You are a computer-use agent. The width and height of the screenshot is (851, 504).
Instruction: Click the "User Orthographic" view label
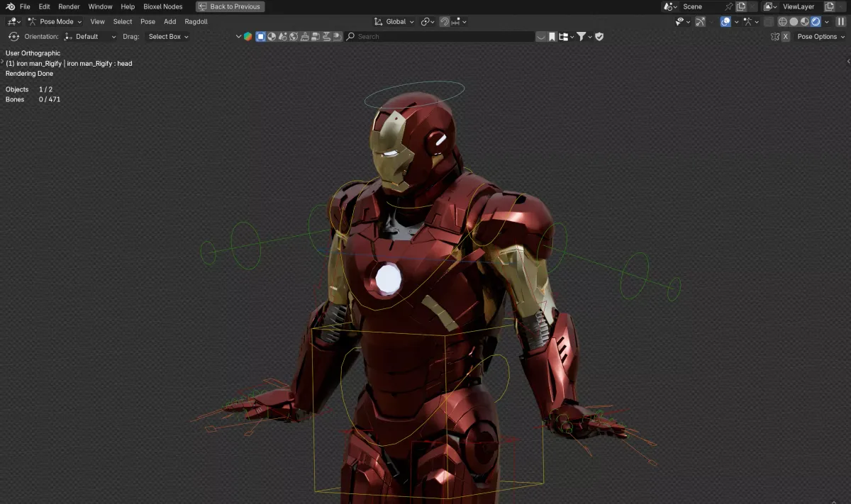tap(33, 53)
